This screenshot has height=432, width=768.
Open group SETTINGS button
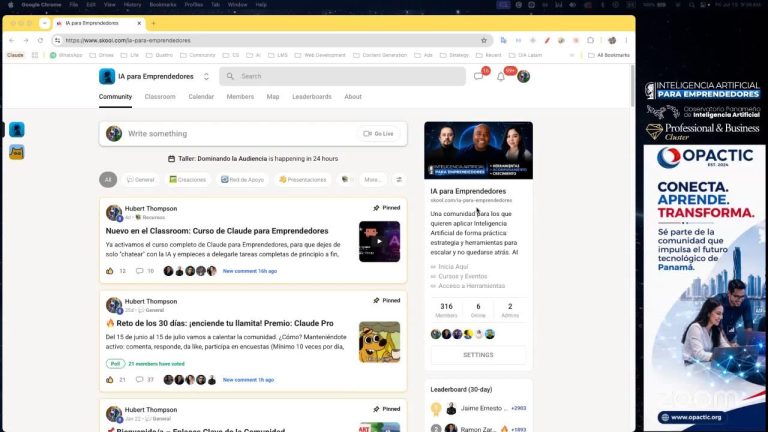coord(479,355)
